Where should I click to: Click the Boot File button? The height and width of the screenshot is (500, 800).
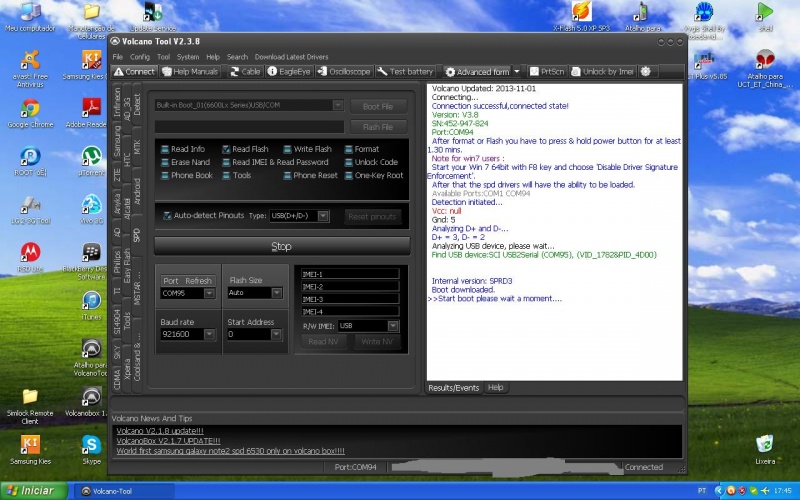pos(378,106)
